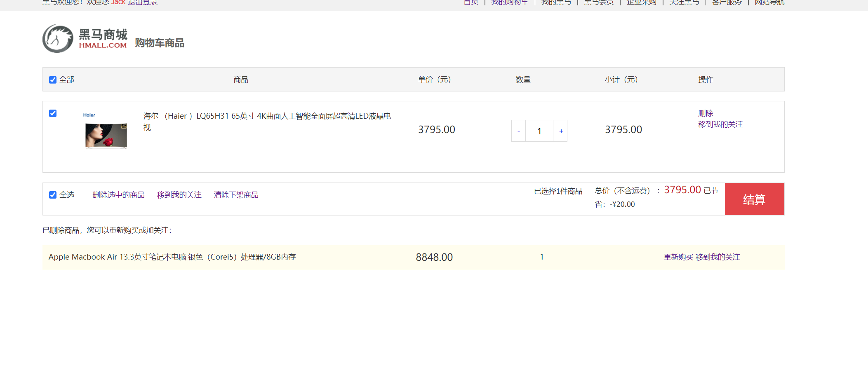
Task: Increase Haier TV quantity with plus button
Action: click(561, 131)
